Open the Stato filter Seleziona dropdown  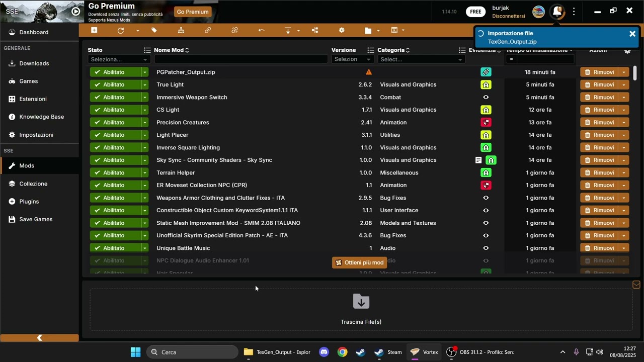(119, 59)
